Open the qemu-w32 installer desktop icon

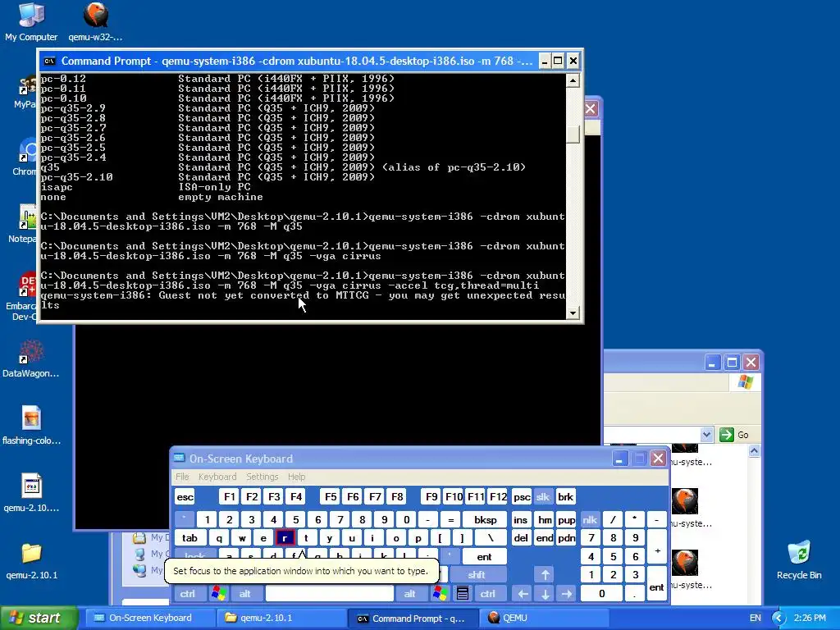pyautogui.click(x=95, y=21)
